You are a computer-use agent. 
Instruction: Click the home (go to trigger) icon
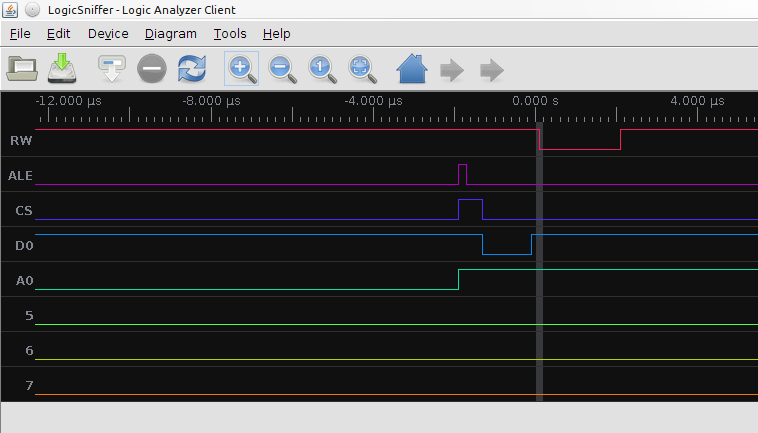click(x=412, y=69)
